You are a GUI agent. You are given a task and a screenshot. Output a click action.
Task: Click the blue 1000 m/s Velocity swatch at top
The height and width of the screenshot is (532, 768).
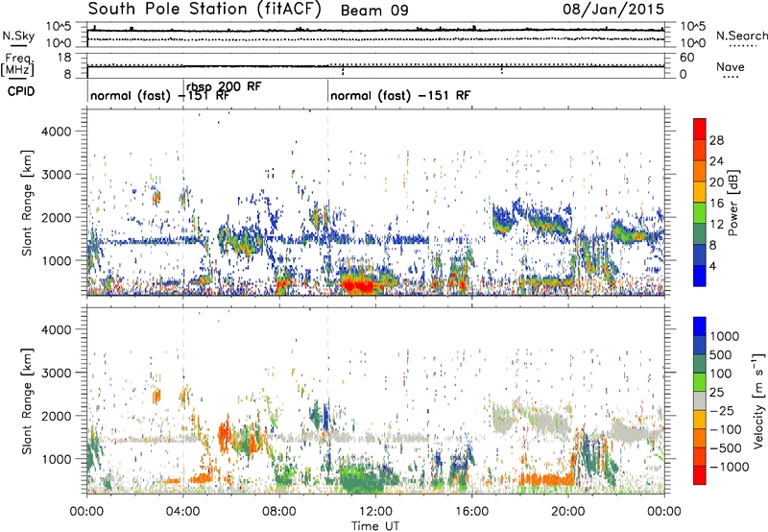[x=700, y=326]
